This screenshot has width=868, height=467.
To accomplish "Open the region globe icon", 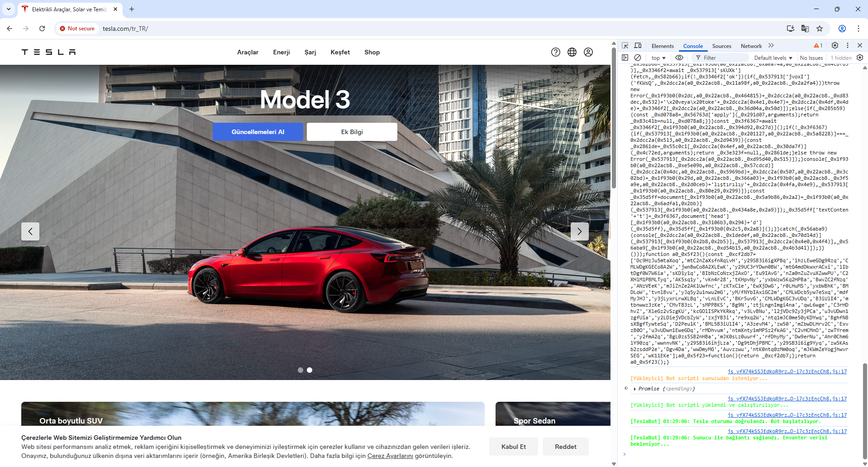I will (572, 52).
